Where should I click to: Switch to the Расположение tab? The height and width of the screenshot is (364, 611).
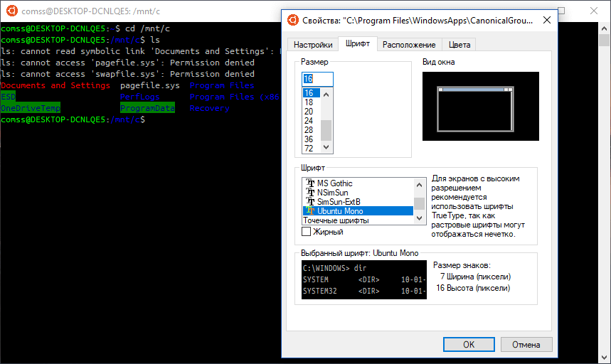tap(409, 45)
